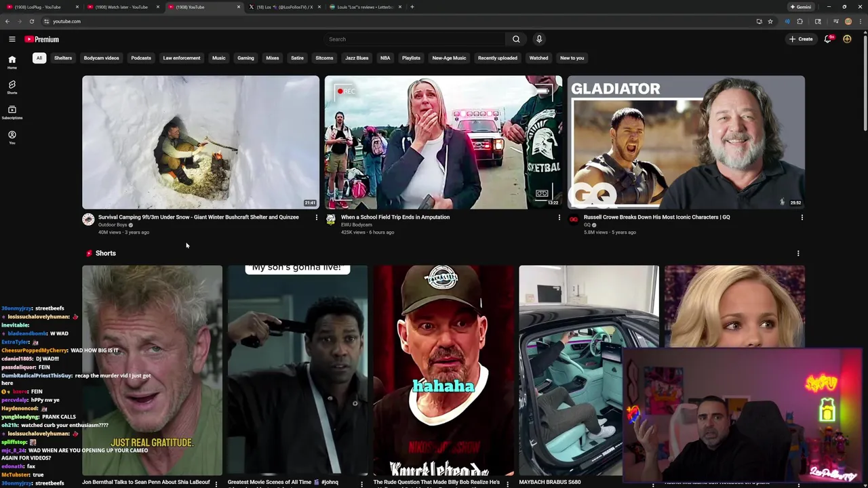Click the install app icon in address bar
The width and height of the screenshot is (868, 488).
759,21
